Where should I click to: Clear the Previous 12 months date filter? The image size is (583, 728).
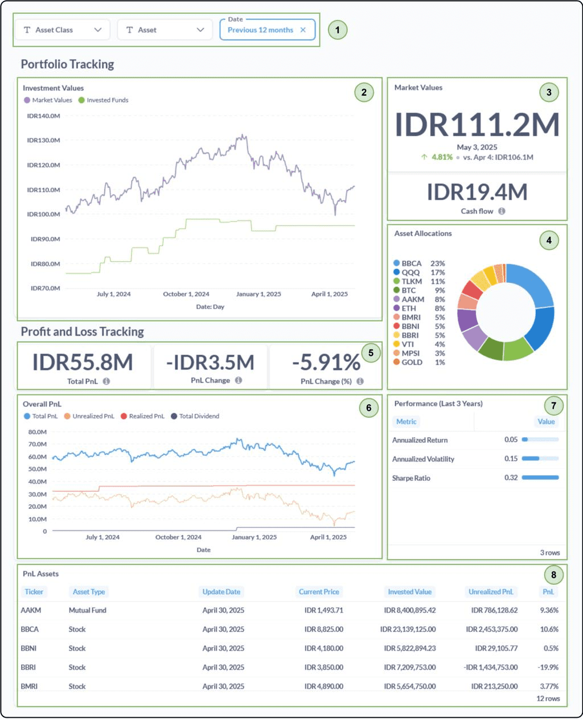pos(303,30)
